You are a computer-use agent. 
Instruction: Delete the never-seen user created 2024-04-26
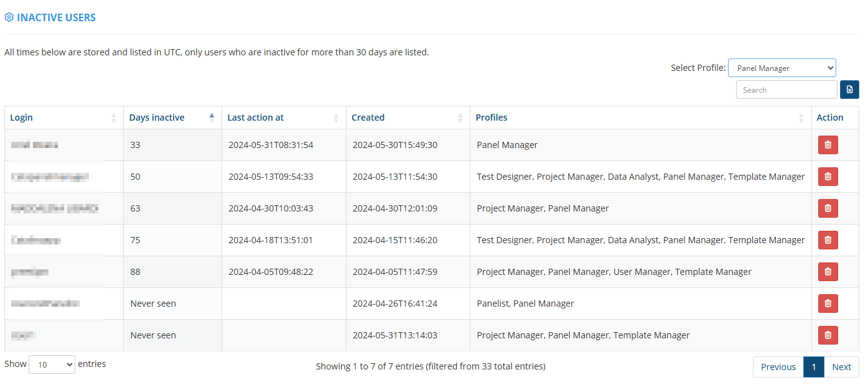(828, 304)
